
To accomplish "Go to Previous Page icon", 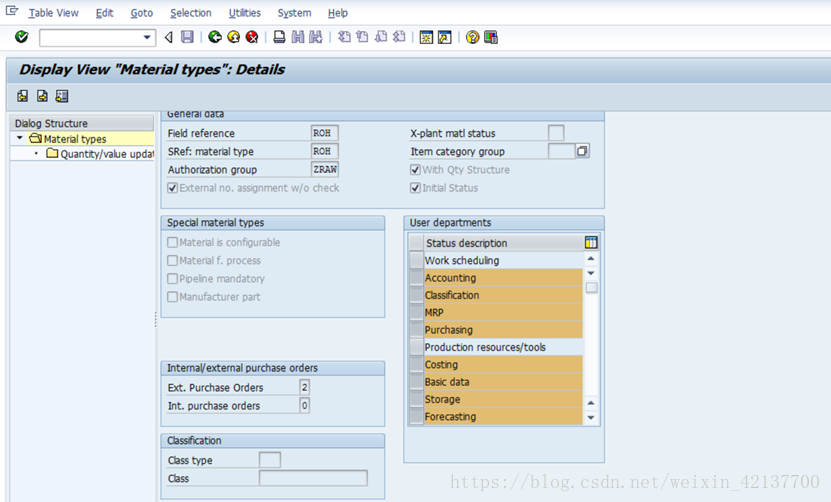I will click(363, 37).
